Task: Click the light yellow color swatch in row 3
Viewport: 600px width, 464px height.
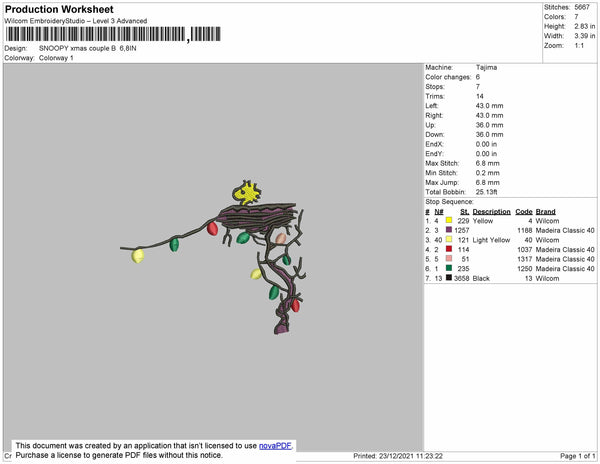Action: pos(449,239)
